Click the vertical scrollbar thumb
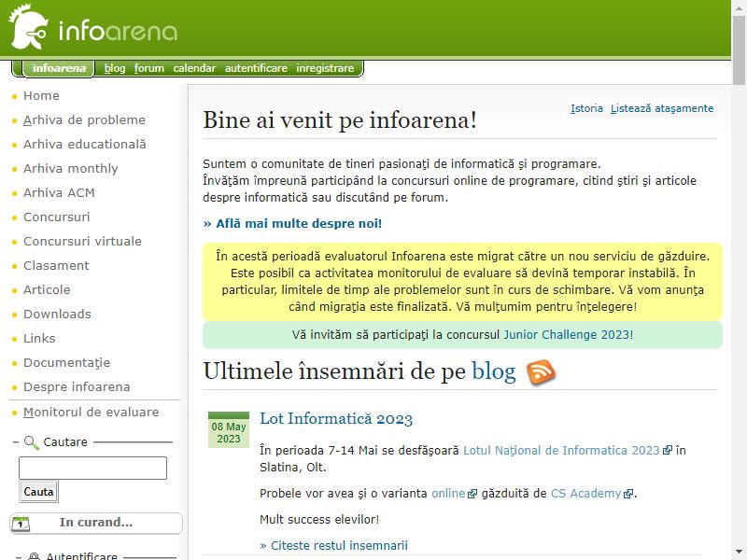 [739, 50]
